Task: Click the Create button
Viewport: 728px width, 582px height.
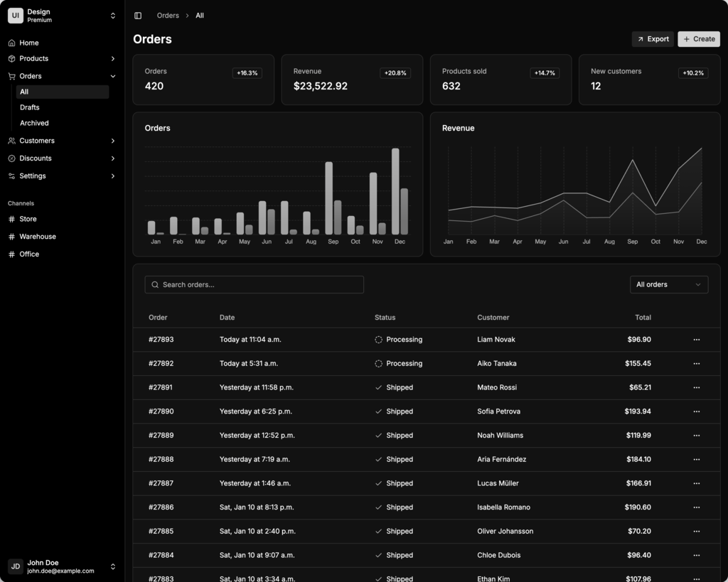Action: (x=698, y=39)
